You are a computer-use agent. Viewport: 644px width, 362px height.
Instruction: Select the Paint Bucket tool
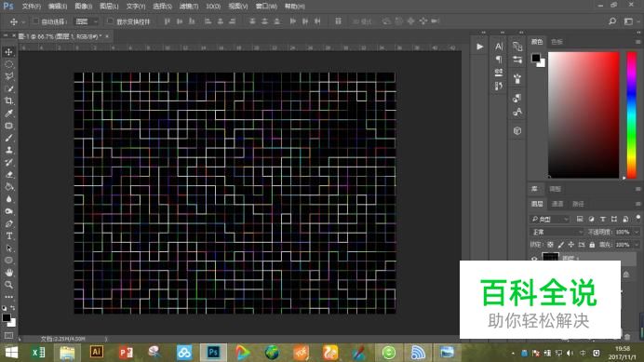pyautogui.click(x=8, y=187)
